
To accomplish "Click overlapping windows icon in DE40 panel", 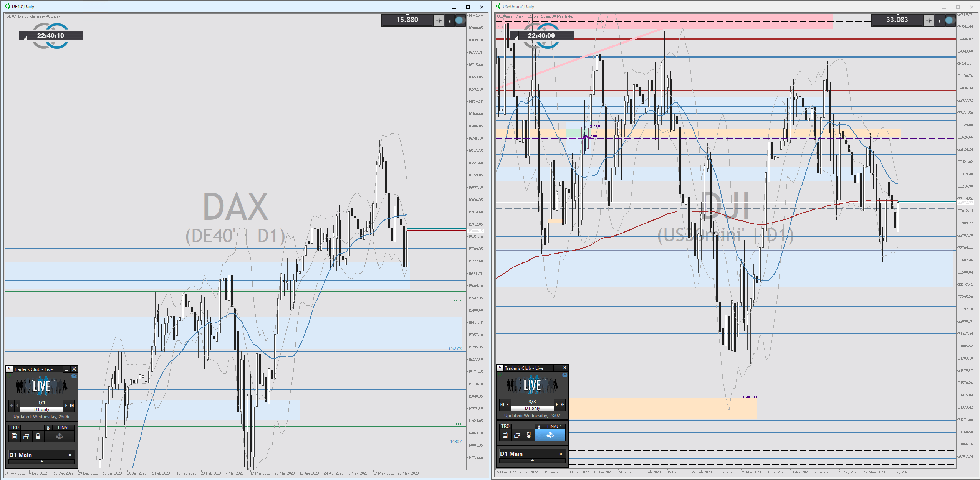I will coord(26,436).
